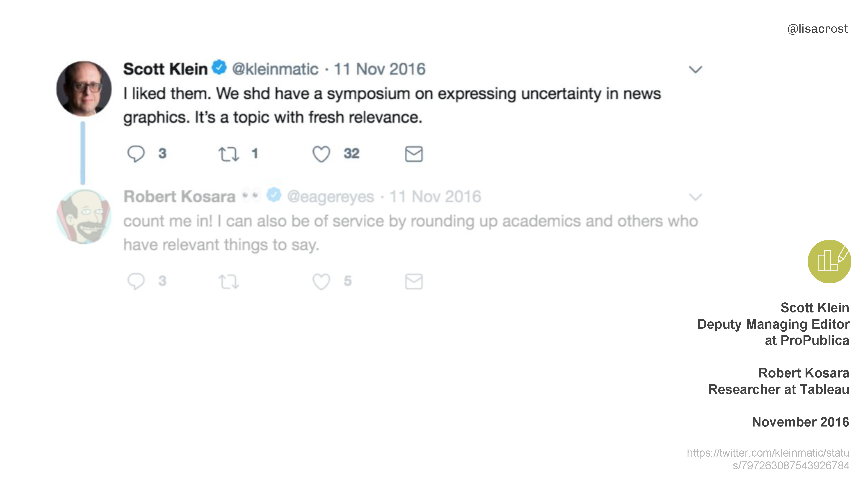Image resolution: width=868 pixels, height=489 pixels.
Task: Click envelope icon under Robert Kosara's tweet
Action: pos(414,282)
